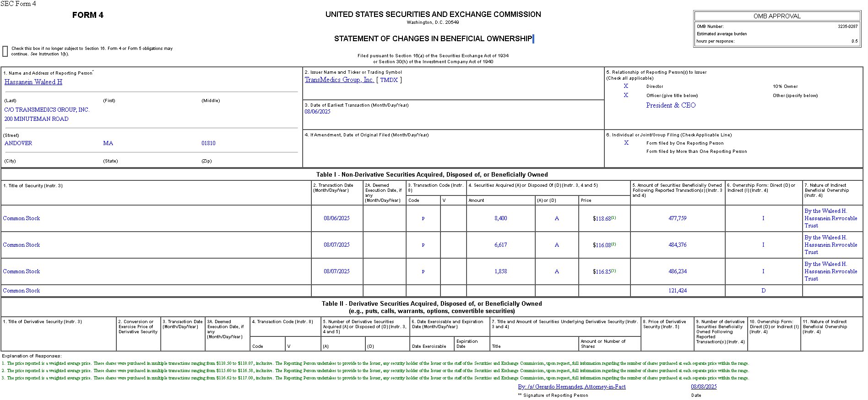The image size is (868, 400).
Task: Click the X beside Form filed by One Reporting Person
Action: pyautogui.click(x=626, y=143)
